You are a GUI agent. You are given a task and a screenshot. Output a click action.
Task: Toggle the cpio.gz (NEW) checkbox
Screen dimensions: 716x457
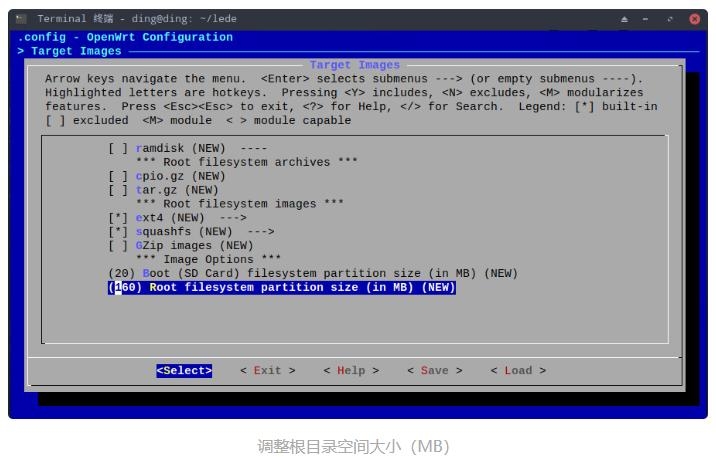click(x=118, y=176)
